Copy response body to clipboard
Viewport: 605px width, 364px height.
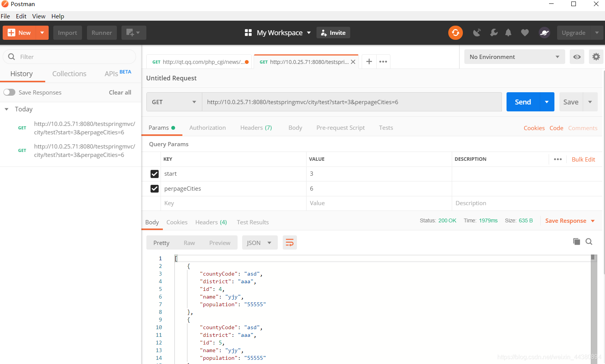[x=577, y=242]
